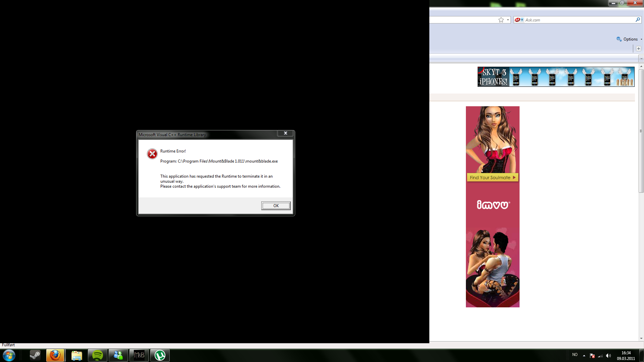The height and width of the screenshot is (362, 644).
Task: Open Windows Explorer from the taskbar
Action: coord(77,355)
